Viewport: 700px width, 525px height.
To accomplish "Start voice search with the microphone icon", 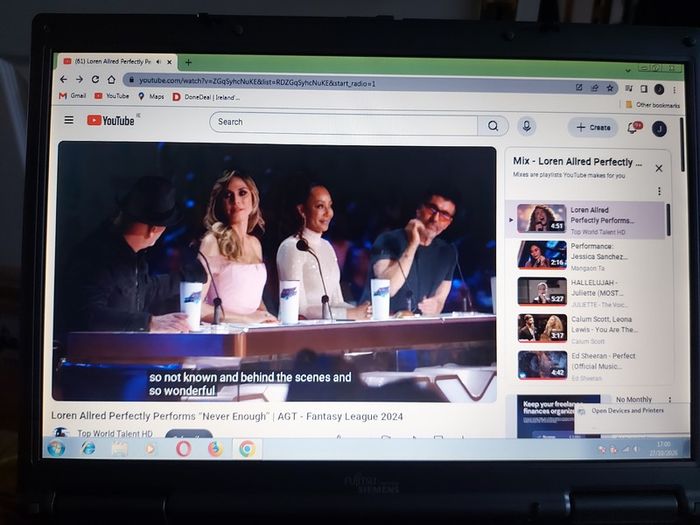I will (526, 127).
